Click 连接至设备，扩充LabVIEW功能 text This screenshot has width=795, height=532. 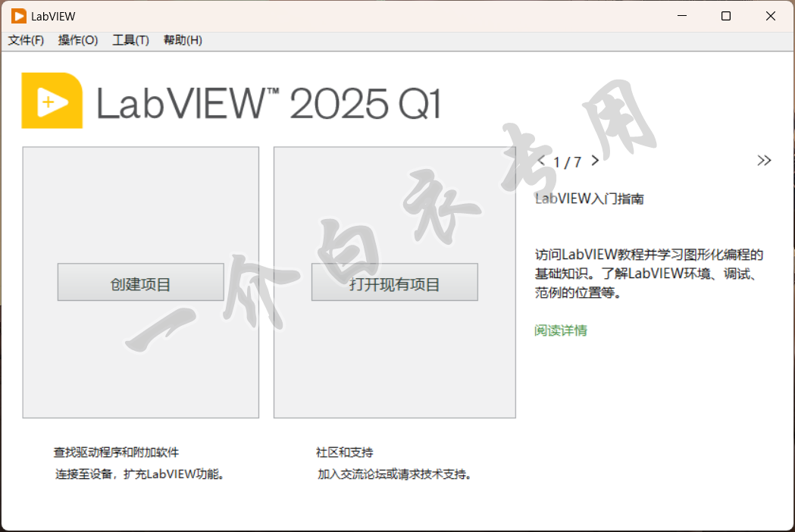(x=139, y=474)
